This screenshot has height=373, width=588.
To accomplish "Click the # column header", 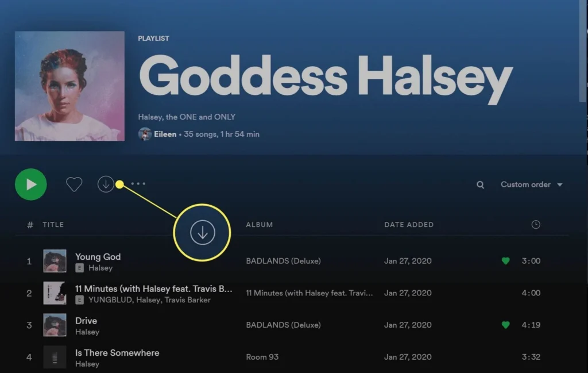I will [30, 225].
